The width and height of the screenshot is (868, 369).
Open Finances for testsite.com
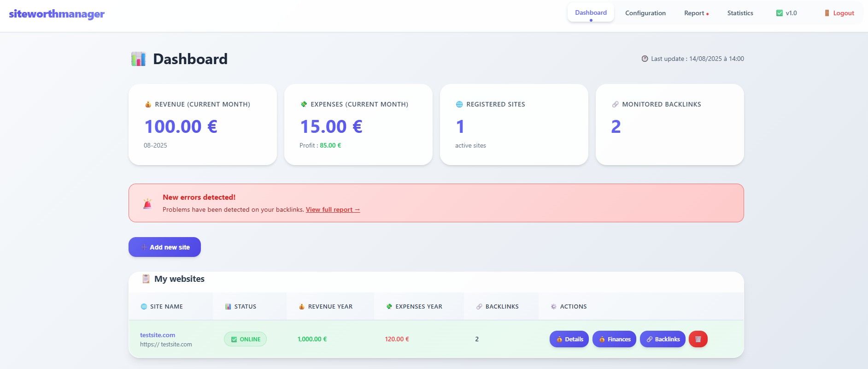coord(614,339)
